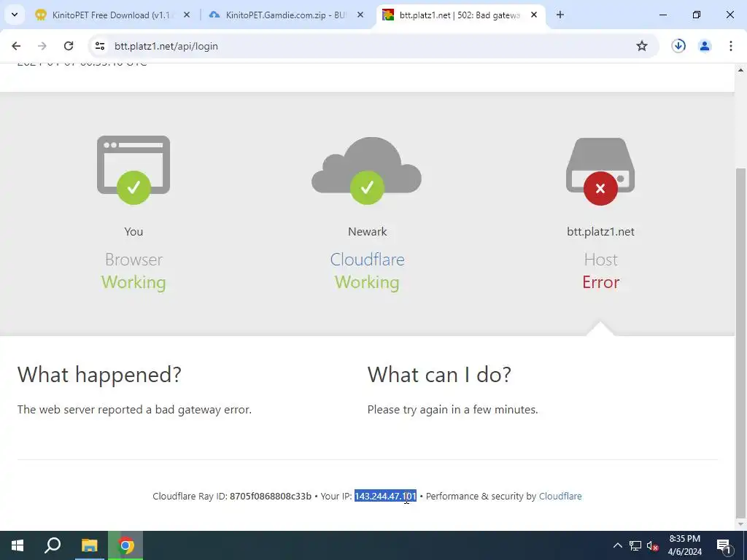The width and height of the screenshot is (747, 560).
Task: Click the Ray ID 8705f0868808c33b
Action: [x=271, y=496]
